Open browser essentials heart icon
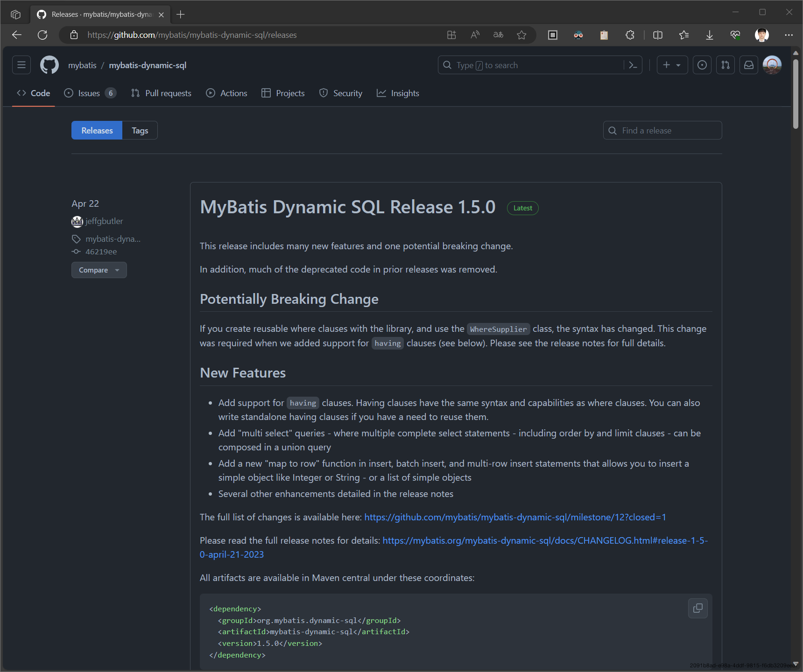The height and width of the screenshot is (672, 803). pyautogui.click(x=735, y=35)
